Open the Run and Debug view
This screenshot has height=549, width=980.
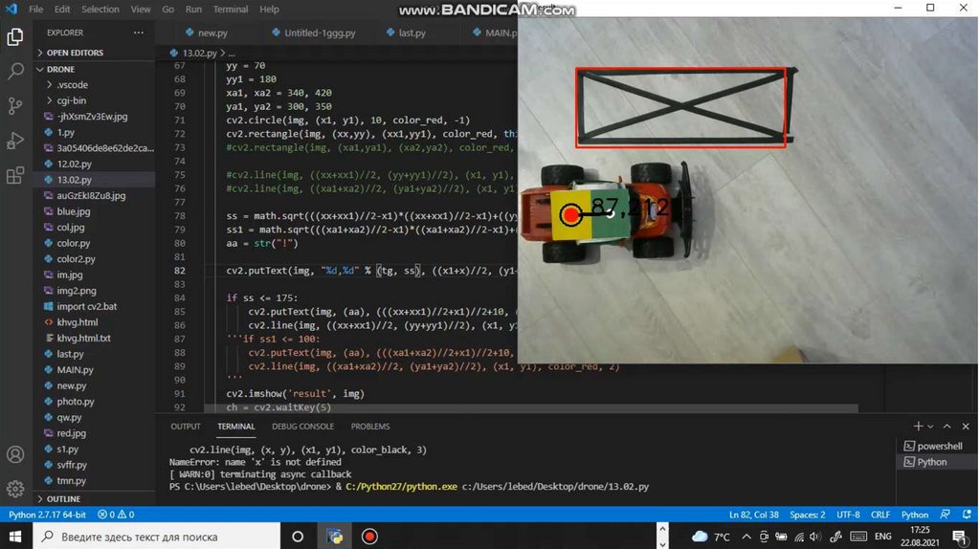pos(15,141)
